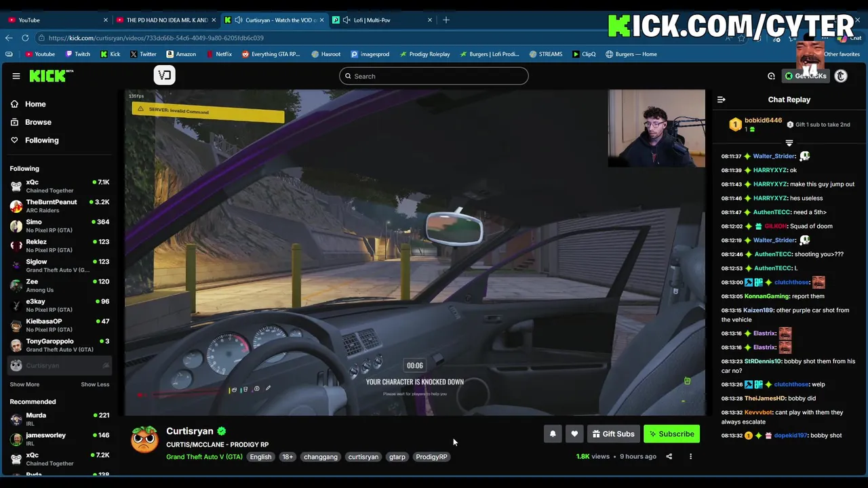Viewport: 868px width, 488px height.
Task: Click the Gift Subs button
Action: click(x=613, y=434)
